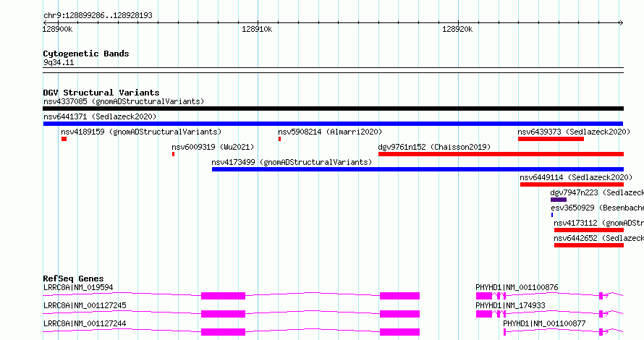
Task: Open variant label nsv6009319 (Wu2021)
Action: pyautogui.click(x=213, y=147)
